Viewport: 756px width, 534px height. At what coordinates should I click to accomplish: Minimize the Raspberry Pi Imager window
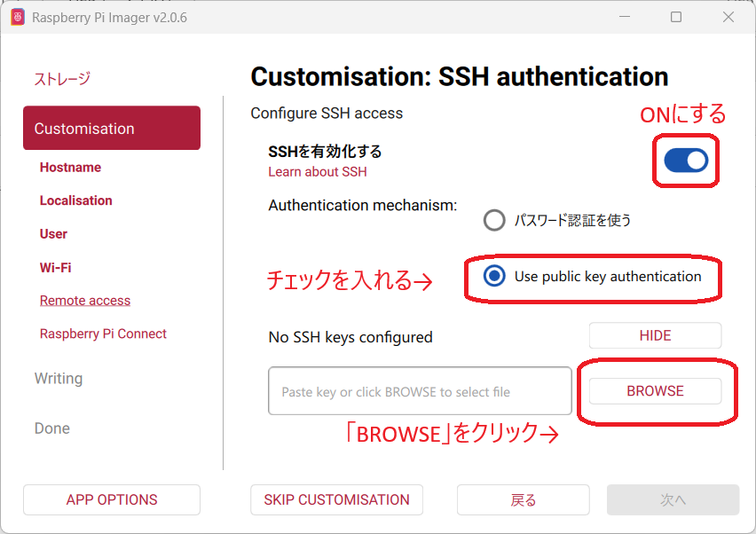pyautogui.click(x=624, y=17)
